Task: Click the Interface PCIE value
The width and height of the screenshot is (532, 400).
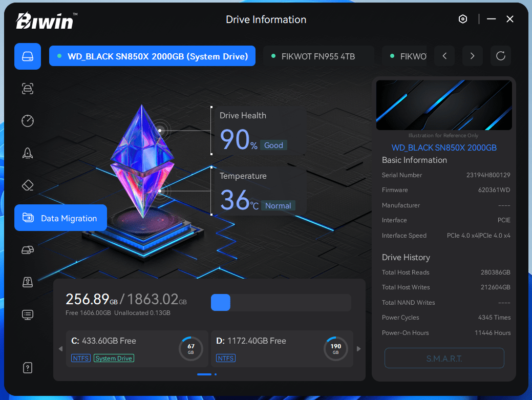Action: tap(504, 220)
